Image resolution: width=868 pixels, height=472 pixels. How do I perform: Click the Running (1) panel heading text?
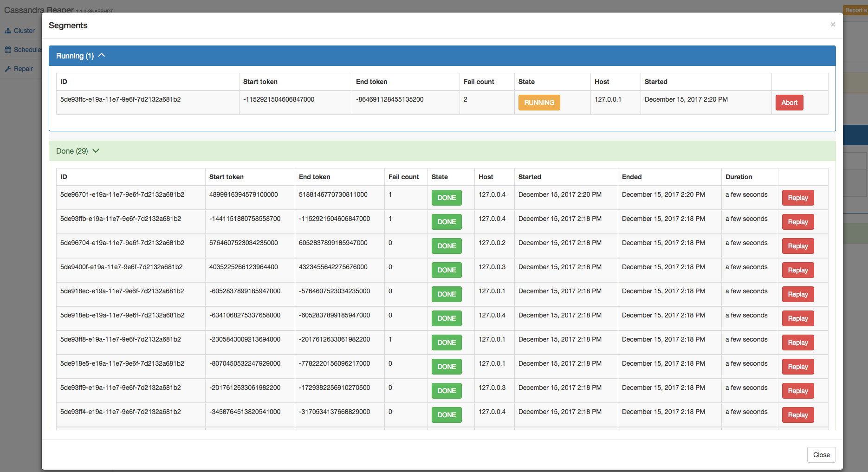[75, 56]
